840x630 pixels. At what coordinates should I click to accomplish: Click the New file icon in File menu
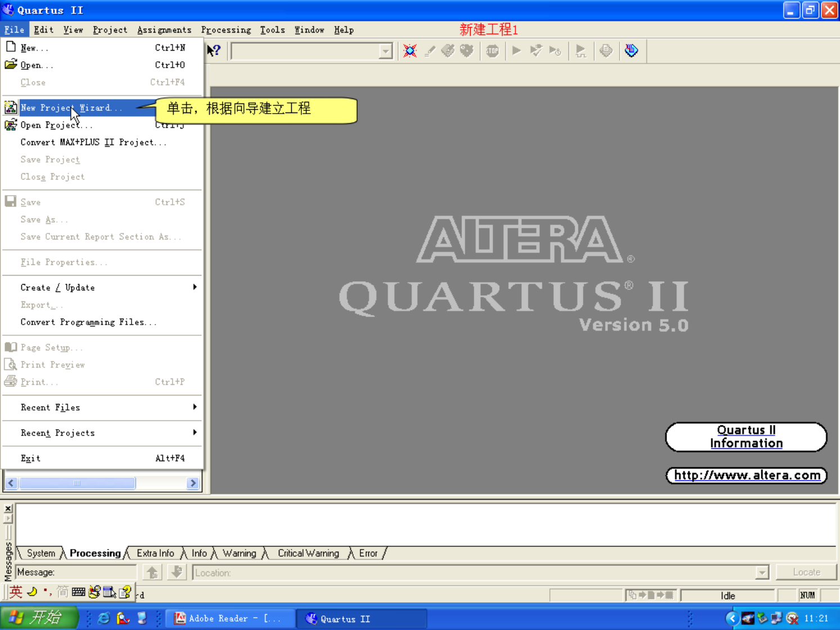pyautogui.click(x=11, y=47)
